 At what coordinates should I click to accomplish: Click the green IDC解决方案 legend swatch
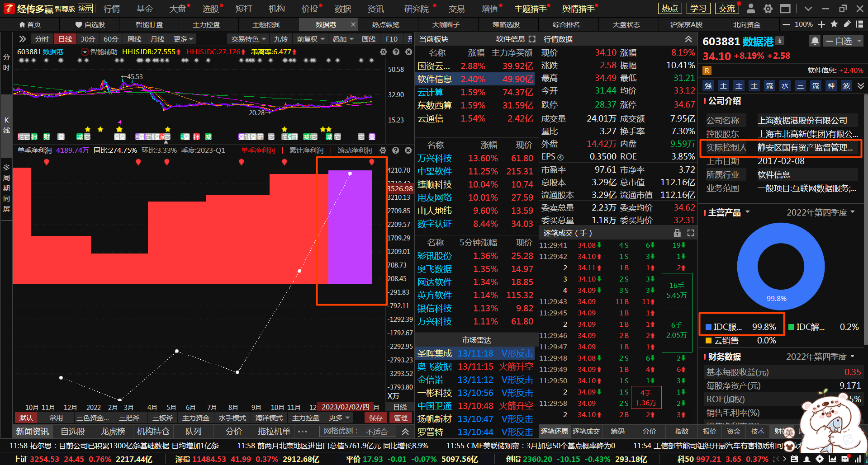pyautogui.click(x=792, y=327)
